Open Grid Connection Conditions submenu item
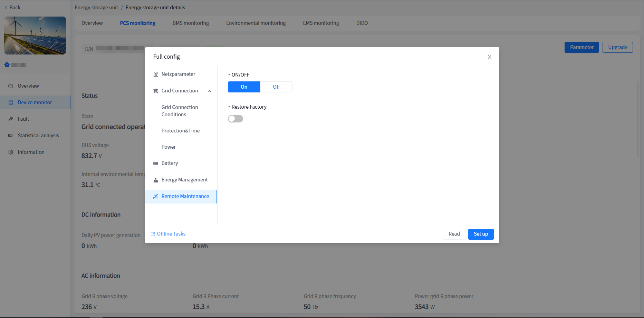The width and height of the screenshot is (644, 318). click(x=180, y=111)
